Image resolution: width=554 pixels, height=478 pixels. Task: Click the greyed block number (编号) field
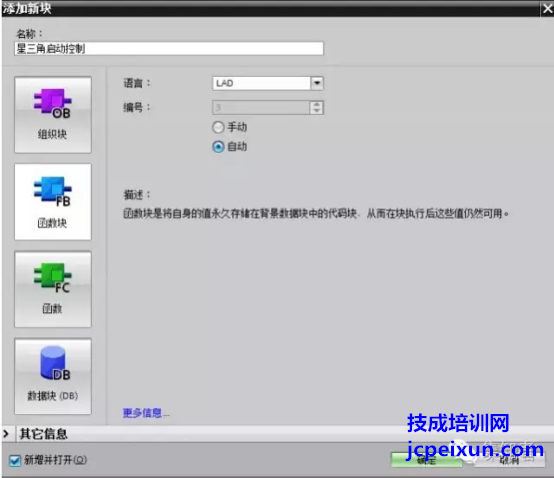coord(261,107)
